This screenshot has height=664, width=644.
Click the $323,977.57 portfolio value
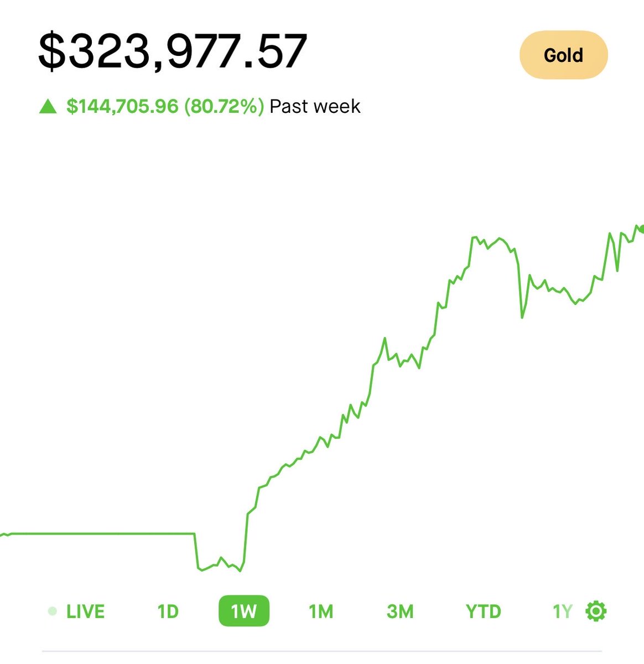pyautogui.click(x=172, y=51)
